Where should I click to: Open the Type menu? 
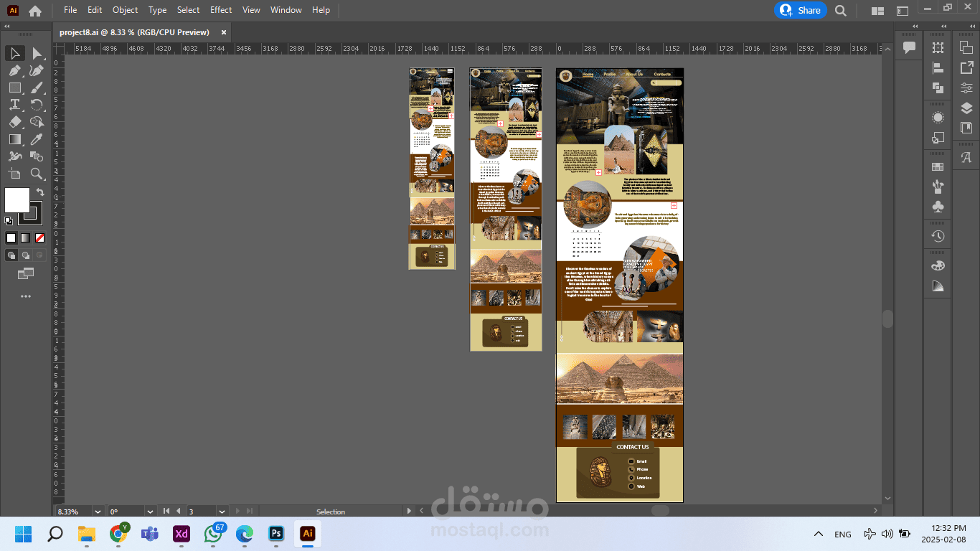157,10
